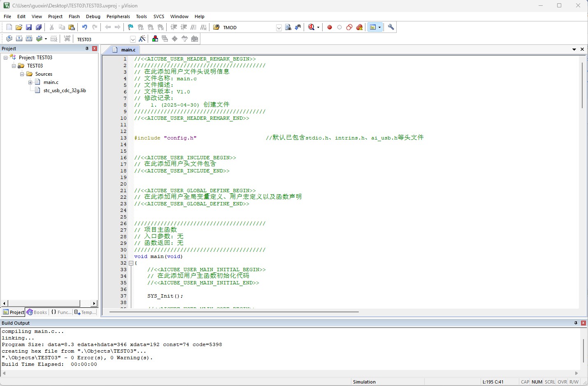The image size is (588, 386).
Task: Expand main.c node in project tree
Action: [x=30, y=82]
